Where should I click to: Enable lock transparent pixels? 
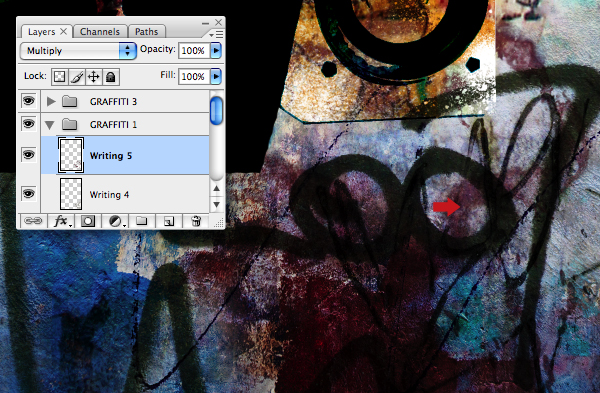60,77
